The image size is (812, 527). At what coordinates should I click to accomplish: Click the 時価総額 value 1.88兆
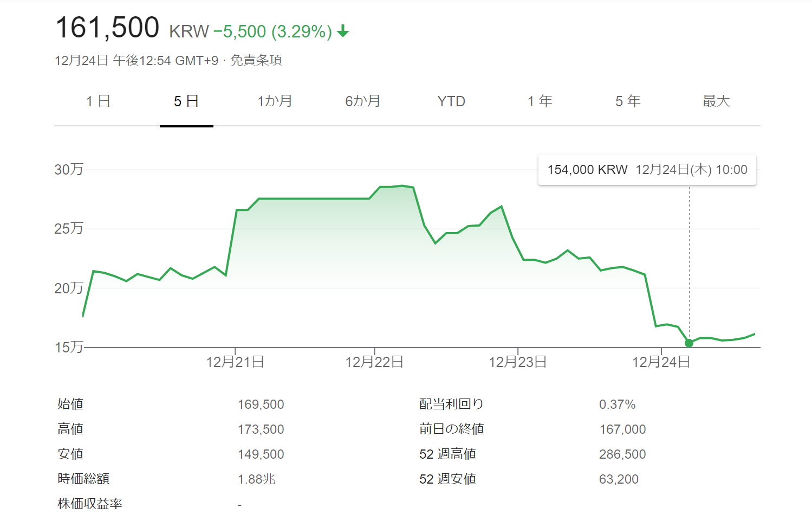(x=257, y=479)
